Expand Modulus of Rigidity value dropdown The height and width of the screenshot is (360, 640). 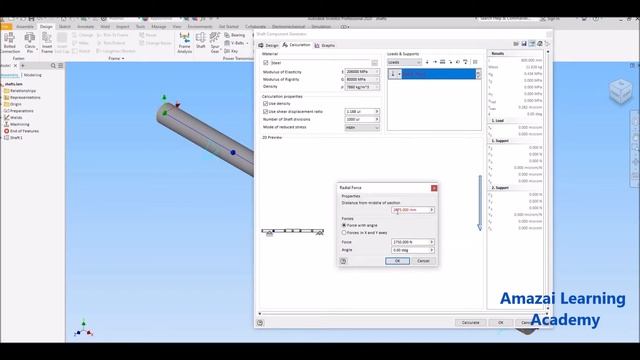tap(377, 80)
